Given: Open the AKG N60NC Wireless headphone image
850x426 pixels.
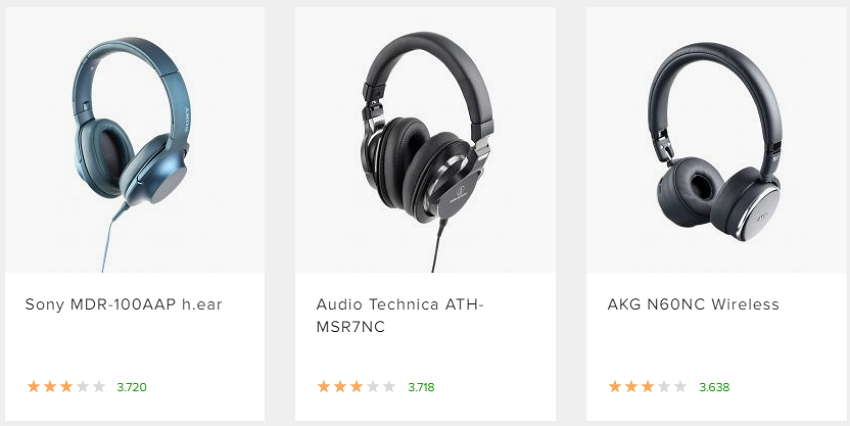Looking at the screenshot, I should click(718, 139).
